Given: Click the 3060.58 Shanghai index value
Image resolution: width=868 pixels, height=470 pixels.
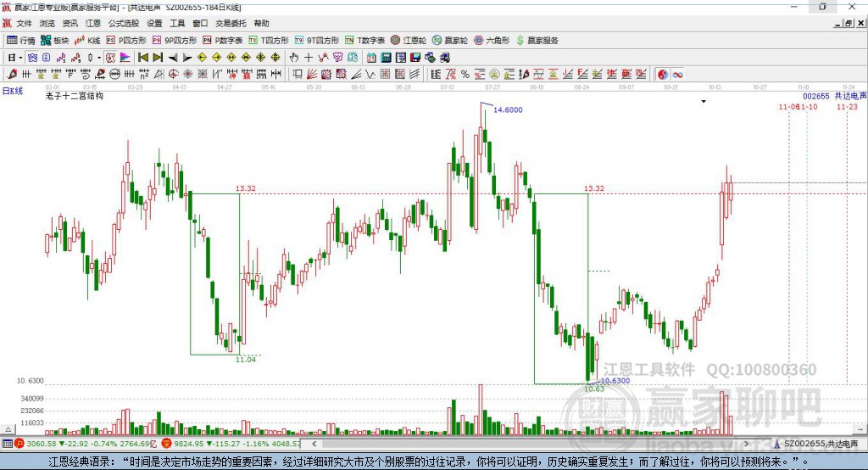Looking at the screenshot, I should point(42,444).
